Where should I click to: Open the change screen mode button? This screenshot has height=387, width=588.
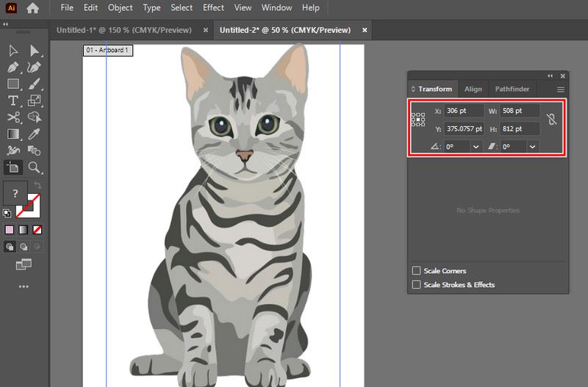[x=24, y=264]
